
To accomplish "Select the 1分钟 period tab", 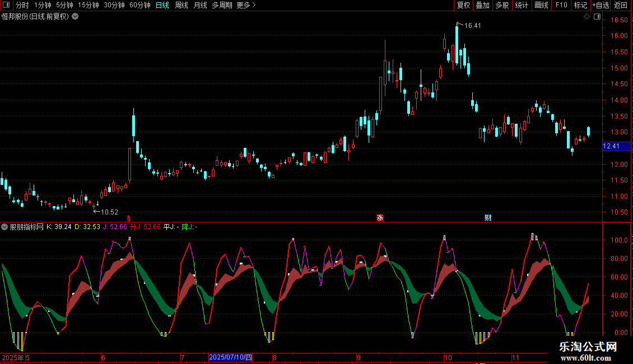I will 43,5.
